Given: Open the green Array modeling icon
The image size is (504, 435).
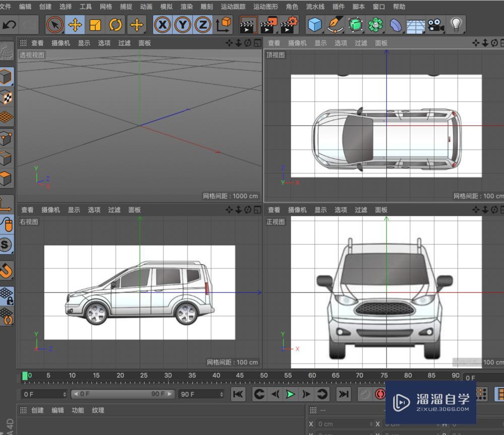Looking at the screenshot, I should [x=375, y=25].
